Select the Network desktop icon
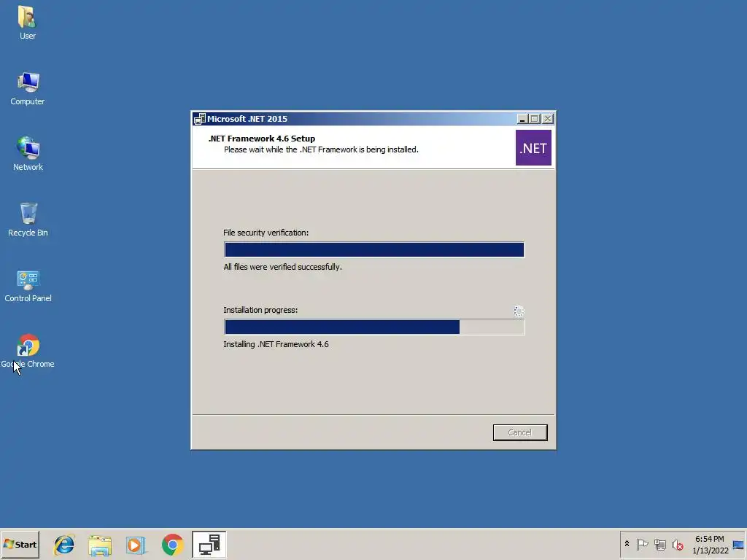Image resolution: width=747 pixels, height=560 pixels. tap(28, 154)
